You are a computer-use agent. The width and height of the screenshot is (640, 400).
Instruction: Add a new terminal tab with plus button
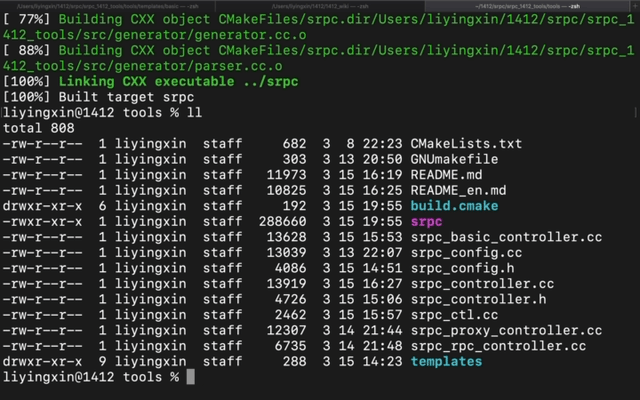(x=635, y=6)
